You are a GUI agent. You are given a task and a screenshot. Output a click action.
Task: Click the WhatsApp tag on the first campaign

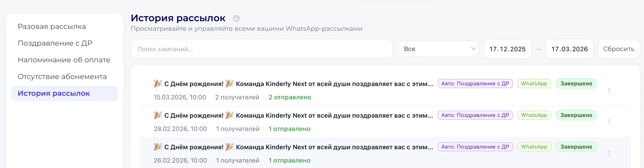pos(534,83)
